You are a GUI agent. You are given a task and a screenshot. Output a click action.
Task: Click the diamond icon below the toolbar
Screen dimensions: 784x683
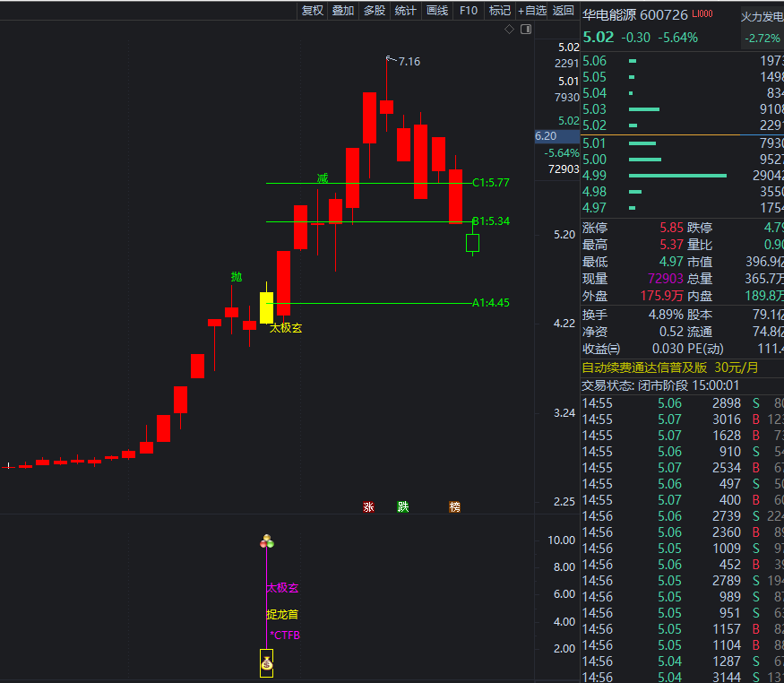click(x=509, y=30)
